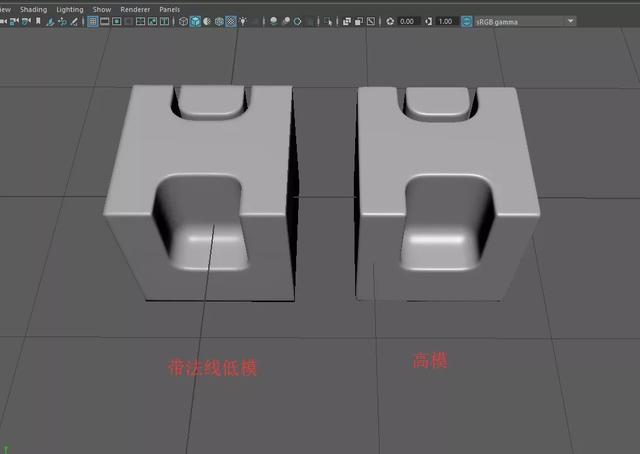Toggle the View Transform button
This screenshot has height=454, width=640.
coord(467,21)
